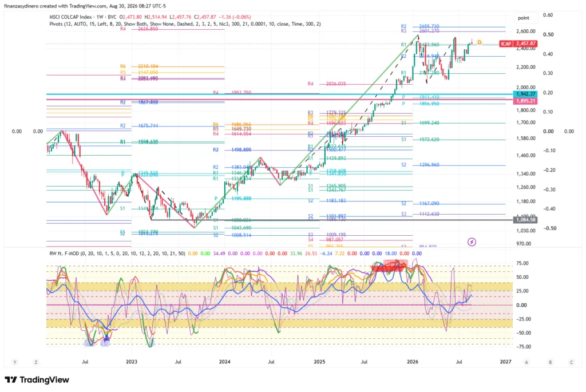Click the 2026 label on time axis
Screen dimensions: 586x392
click(413, 362)
